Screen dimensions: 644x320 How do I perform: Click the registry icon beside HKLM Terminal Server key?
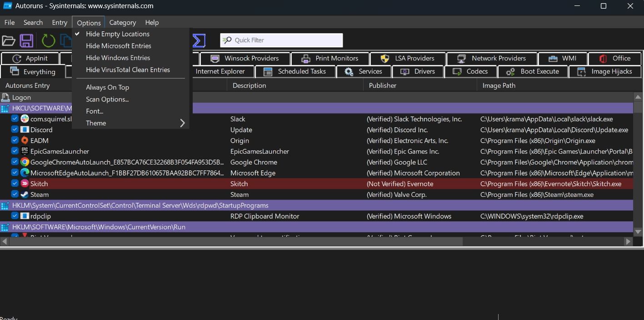pyautogui.click(x=5, y=205)
